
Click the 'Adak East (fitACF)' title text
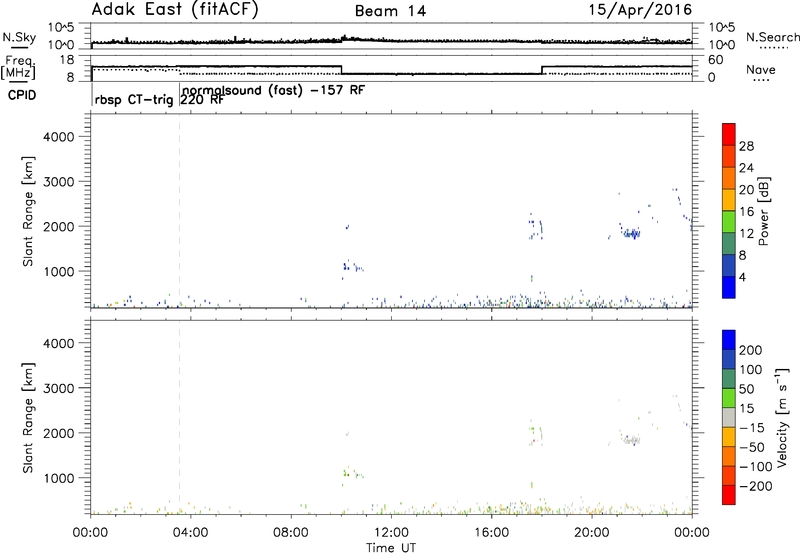[175, 10]
